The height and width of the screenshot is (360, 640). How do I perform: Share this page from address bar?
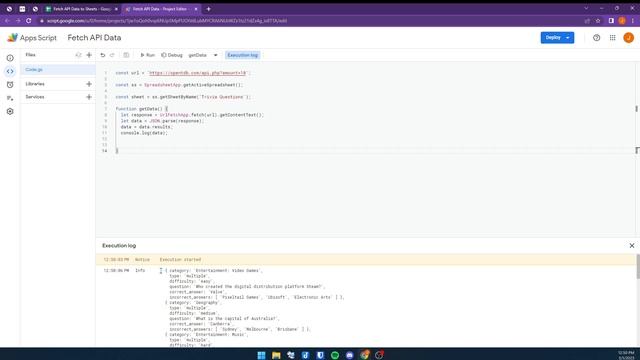point(587,21)
